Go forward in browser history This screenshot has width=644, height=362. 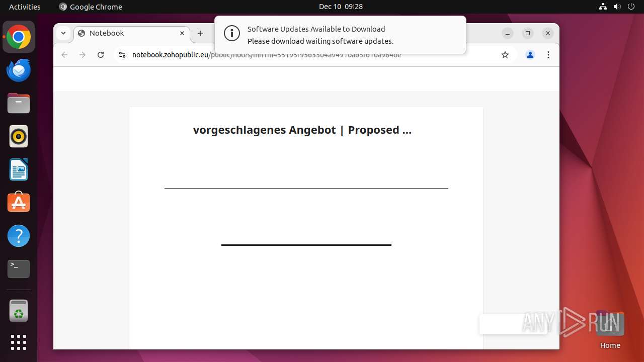pyautogui.click(x=83, y=55)
